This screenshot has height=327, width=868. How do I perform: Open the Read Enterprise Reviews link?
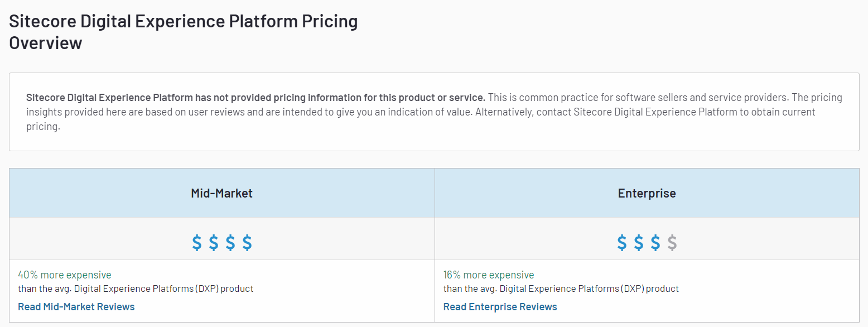(x=500, y=306)
